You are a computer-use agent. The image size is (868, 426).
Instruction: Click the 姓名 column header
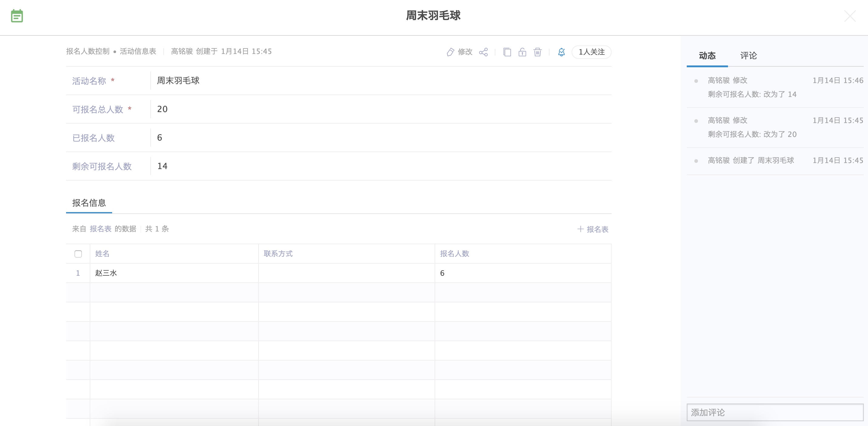tap(102, 254)
